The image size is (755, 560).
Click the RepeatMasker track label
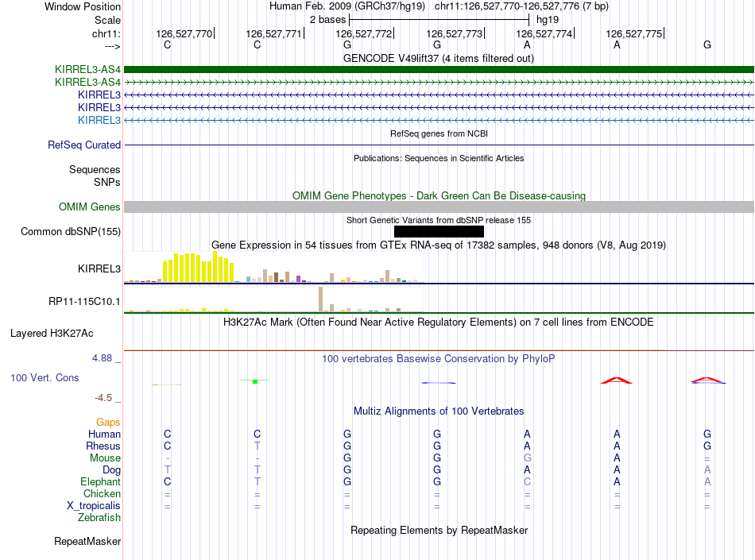coord(87,542)
